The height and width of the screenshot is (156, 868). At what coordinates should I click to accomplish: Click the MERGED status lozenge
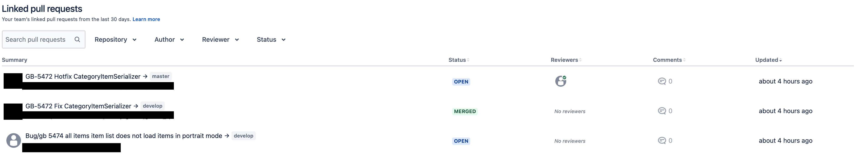point(465,111)
